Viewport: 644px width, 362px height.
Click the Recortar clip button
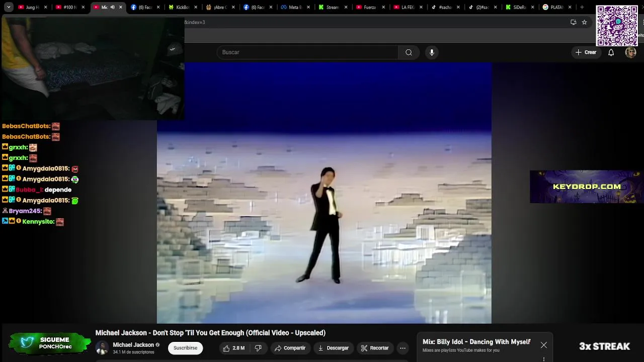pyautogui.click(x=375, y=348)
